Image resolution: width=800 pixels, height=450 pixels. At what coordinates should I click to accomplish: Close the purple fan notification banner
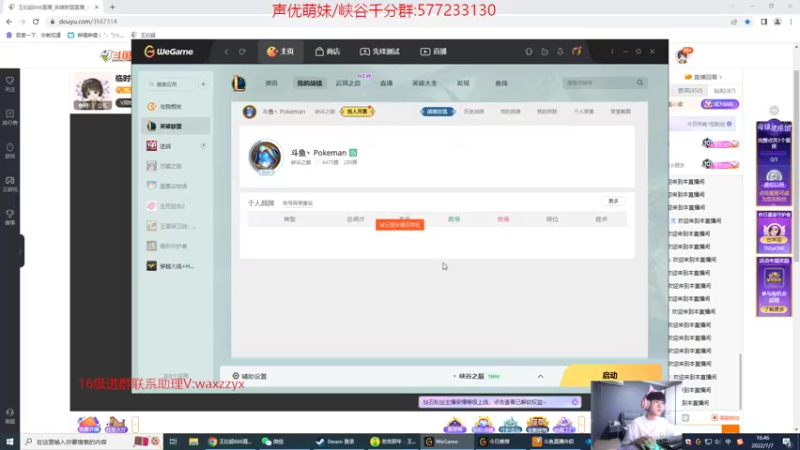click(x=575, y=402)
